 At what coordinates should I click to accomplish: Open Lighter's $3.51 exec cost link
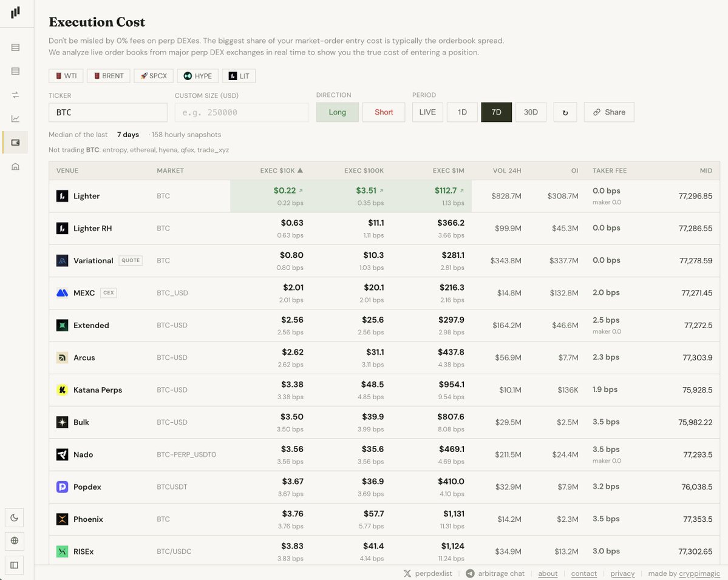click(370, 191)
